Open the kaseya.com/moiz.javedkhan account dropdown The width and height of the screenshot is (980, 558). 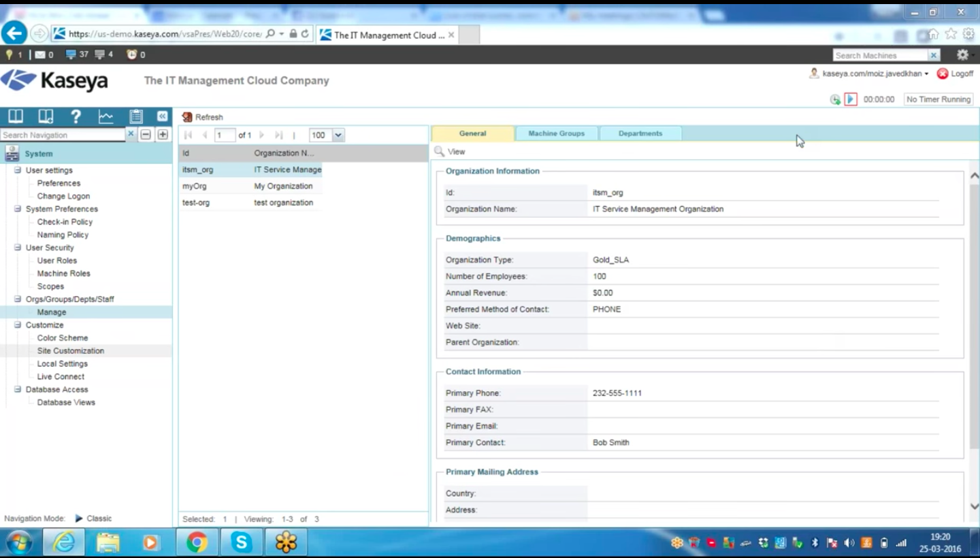click(871, 73)
